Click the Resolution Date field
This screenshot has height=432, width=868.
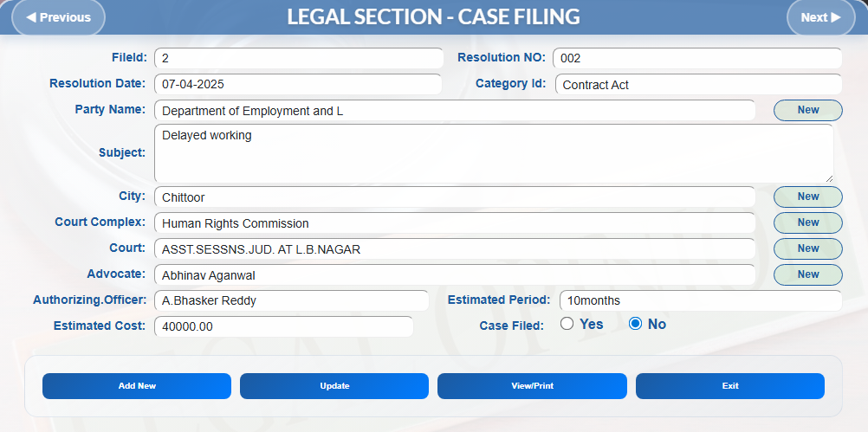point(298,85)
